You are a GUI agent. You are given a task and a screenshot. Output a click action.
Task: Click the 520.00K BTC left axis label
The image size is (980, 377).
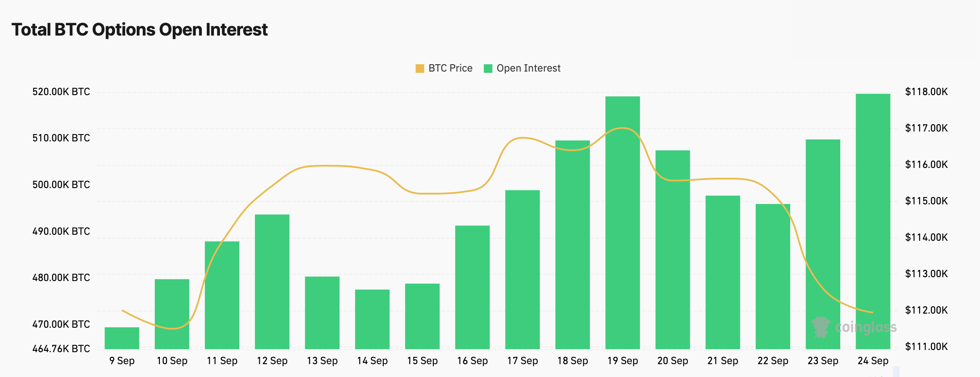point(61,92)
